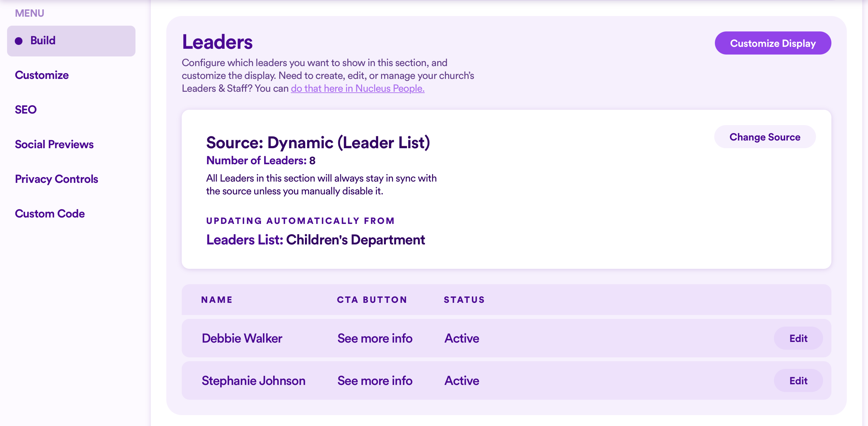Open the Customize menu section
The width and height of the screenshot is (868, 426).
[42, 75]
